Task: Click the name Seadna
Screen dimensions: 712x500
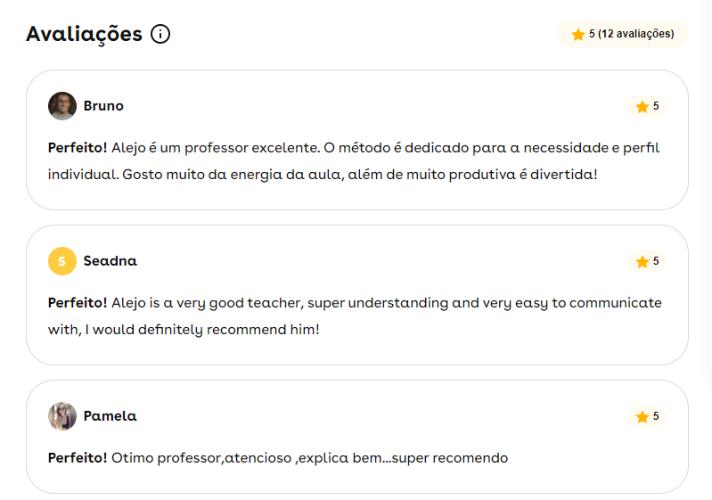Action: coord(110,261)
